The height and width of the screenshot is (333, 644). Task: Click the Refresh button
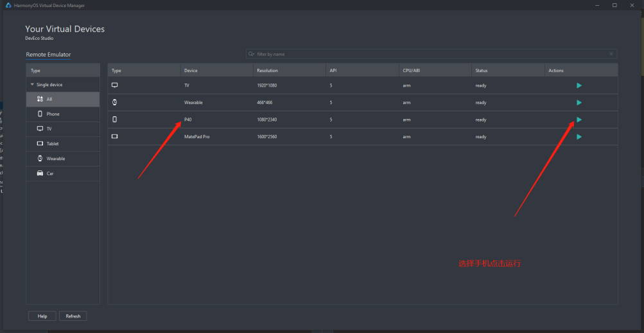click(73, 316)
